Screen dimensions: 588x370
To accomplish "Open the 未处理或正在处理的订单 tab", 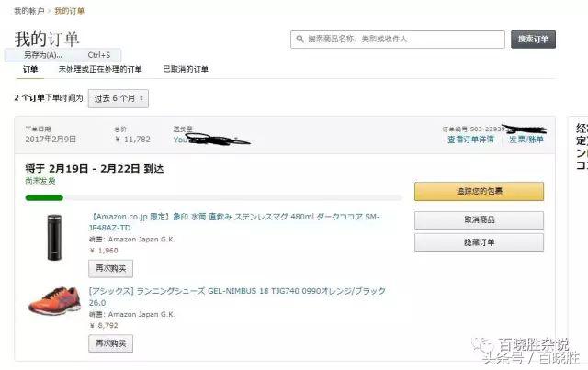I will click(x=100, y=70).
